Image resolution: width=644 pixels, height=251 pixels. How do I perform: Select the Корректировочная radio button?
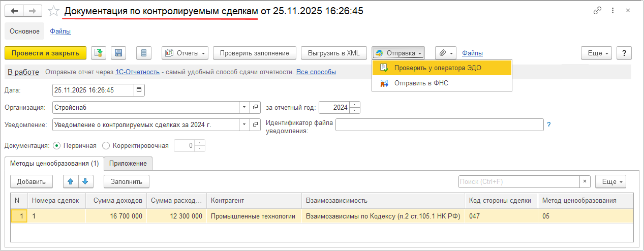point(106,146)
